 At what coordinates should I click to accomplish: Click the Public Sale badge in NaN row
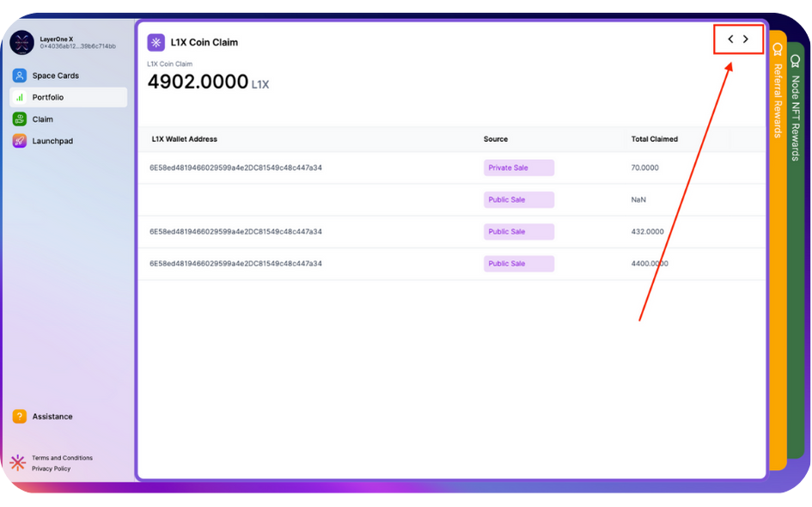519,200
